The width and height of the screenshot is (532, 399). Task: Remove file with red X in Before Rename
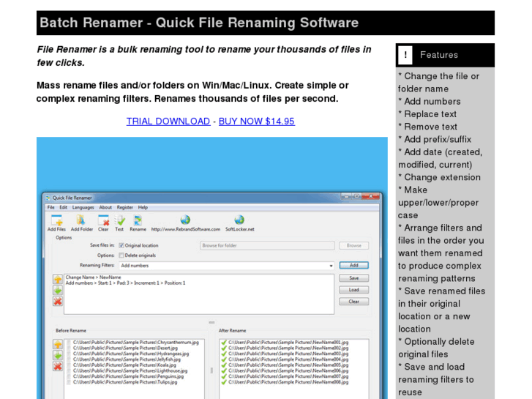tap(58, 366)
